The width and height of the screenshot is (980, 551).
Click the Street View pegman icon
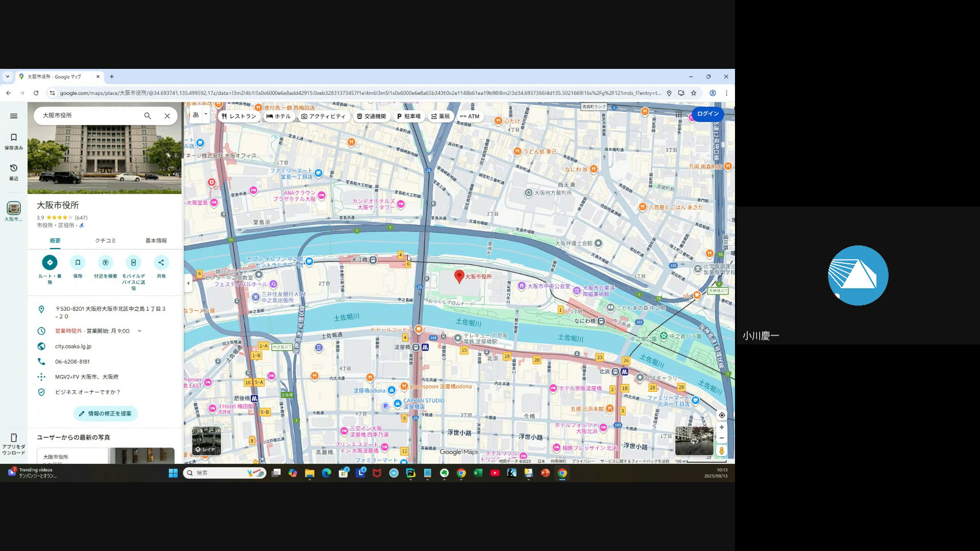pyautogui.click(x=722, y=450)
